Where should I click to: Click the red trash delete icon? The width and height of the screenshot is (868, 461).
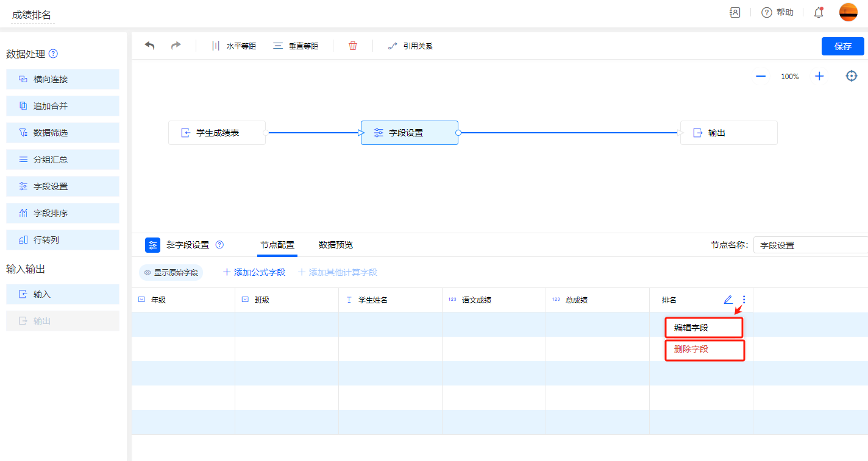pyautogui.click(x=353, y=46)
